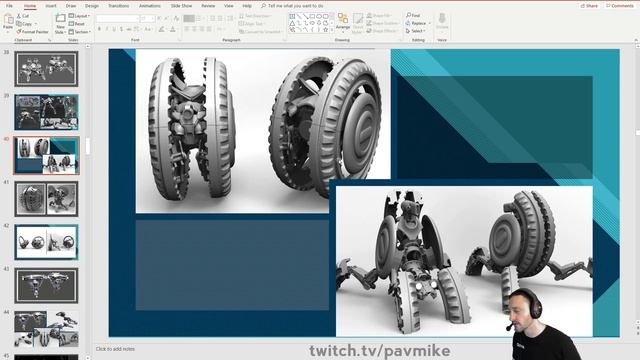Switch to the Transitions tab
This screenshot has height=360, width=640.
click(x=118, y=6)
